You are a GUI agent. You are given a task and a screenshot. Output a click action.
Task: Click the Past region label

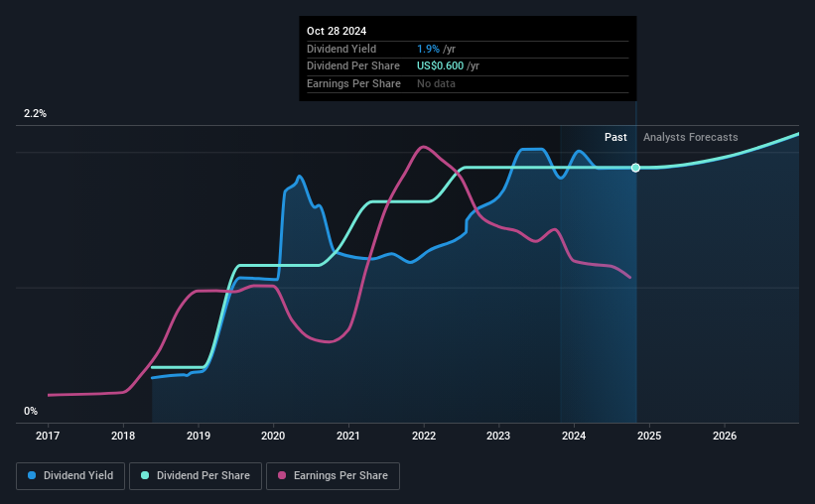pos(615,137)
